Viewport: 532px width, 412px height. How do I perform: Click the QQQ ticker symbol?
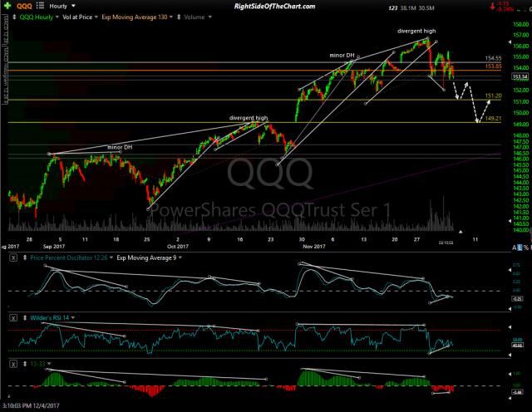[x=24, y=6]
